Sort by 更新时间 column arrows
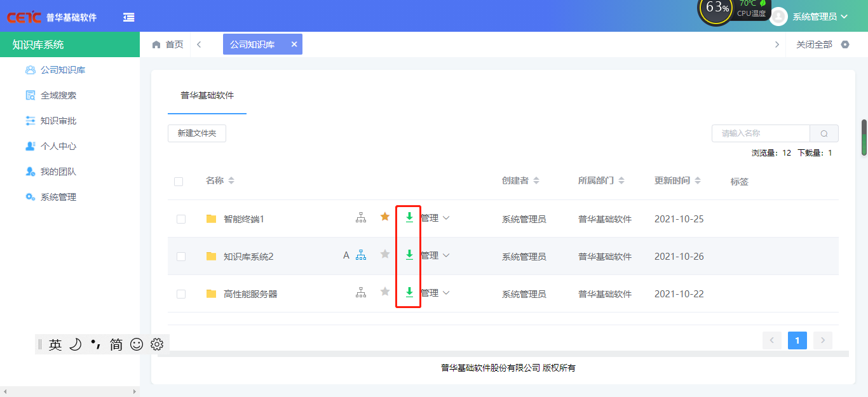This screenshot has height=397, width=868. coord(698,180)
